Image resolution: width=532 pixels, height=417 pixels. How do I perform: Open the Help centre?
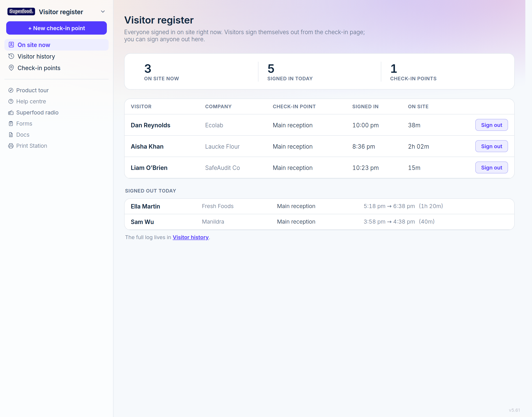pyautogui.click(x=31, y=101)
